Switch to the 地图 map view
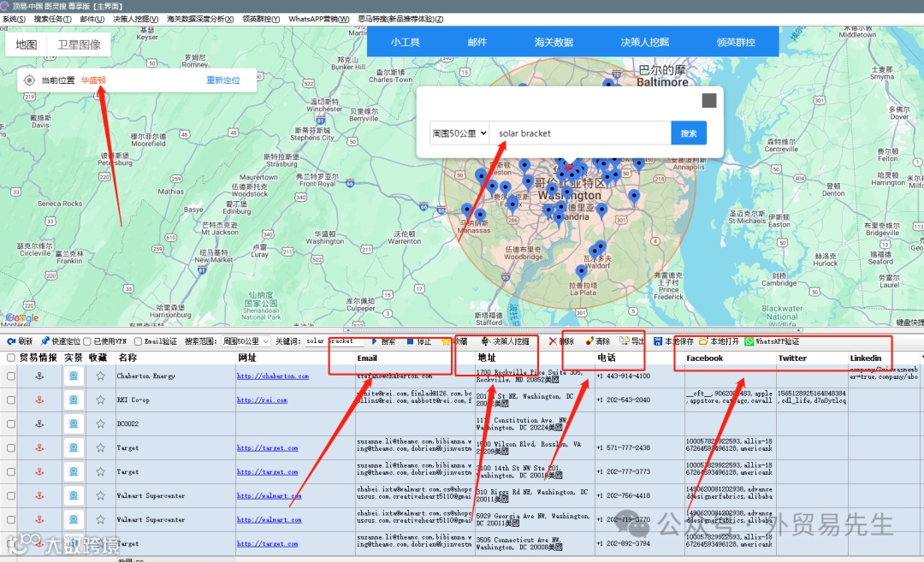 (26, 44)
